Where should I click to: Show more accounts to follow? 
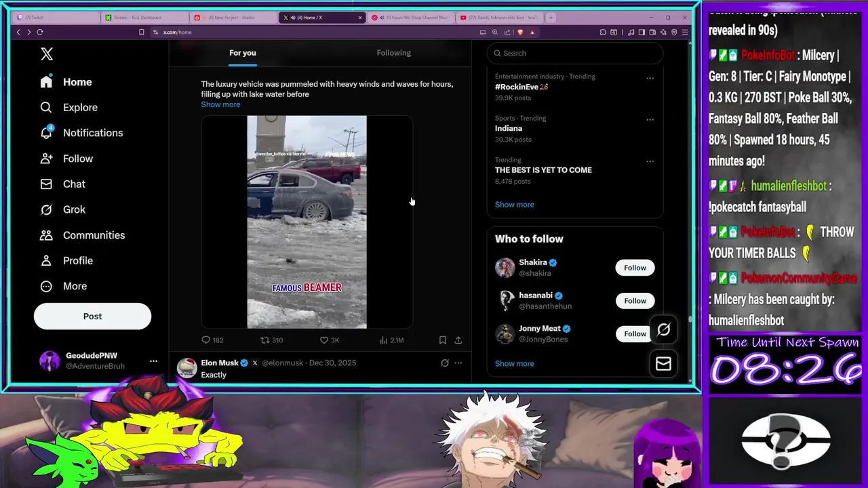coord(514,364)
